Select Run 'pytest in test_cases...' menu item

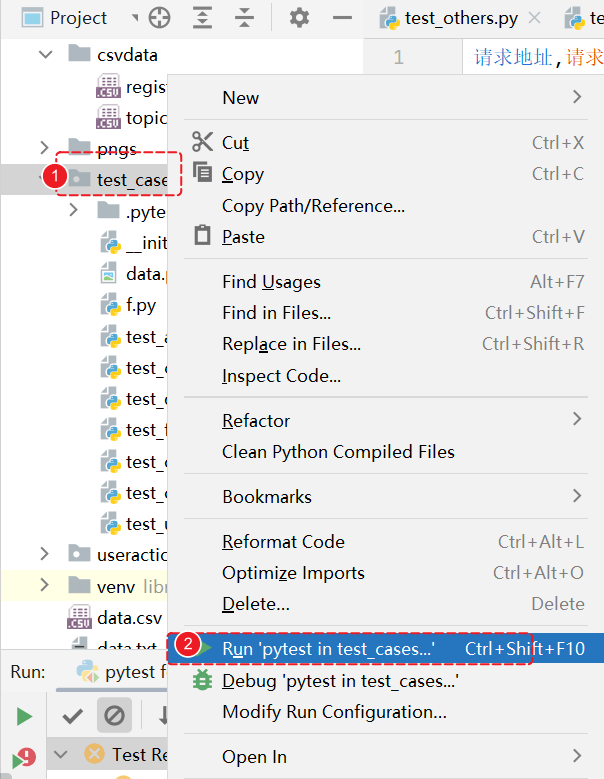pyautogui.click(x=328, y=649)
